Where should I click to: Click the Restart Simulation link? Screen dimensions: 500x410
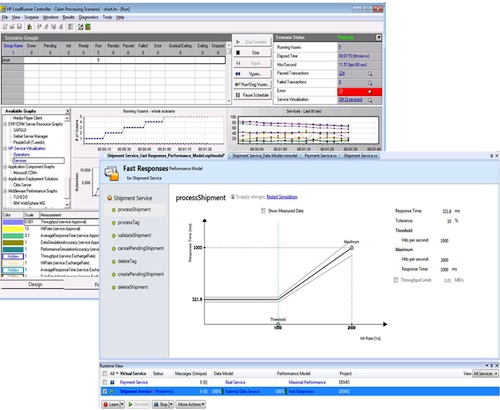point(282,197)
